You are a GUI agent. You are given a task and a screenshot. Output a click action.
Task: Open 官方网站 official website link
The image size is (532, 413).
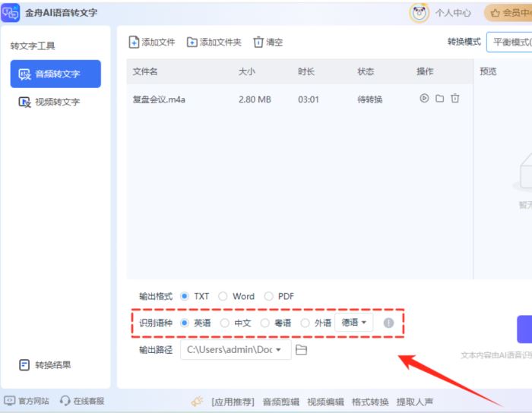coord(27,401)
